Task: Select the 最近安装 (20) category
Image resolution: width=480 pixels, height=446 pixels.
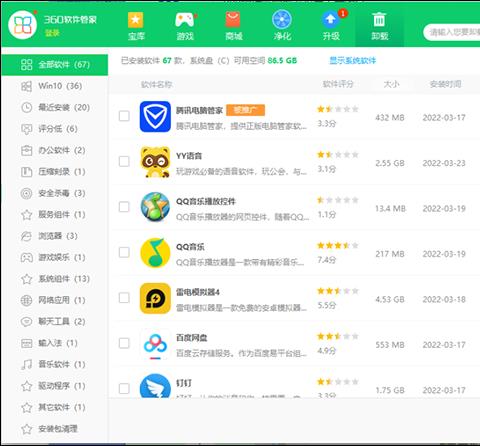Action: (55, 107)
